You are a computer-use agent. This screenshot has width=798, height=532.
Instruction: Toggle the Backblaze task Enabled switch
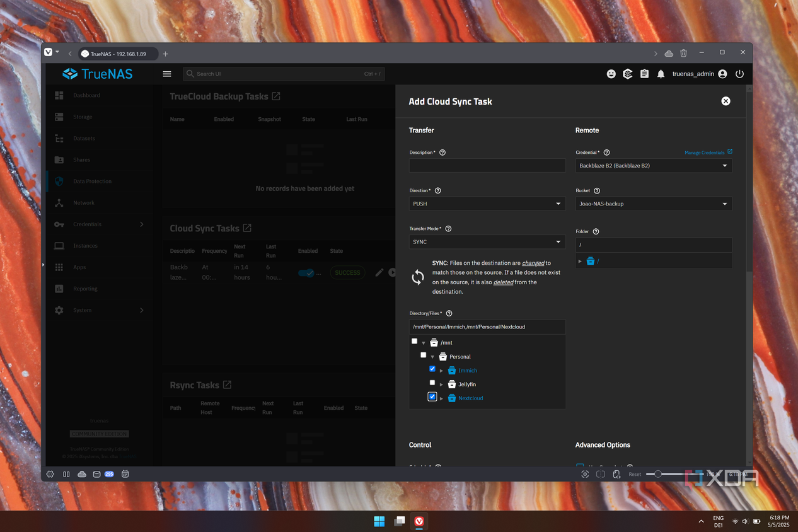coord(306,273)
